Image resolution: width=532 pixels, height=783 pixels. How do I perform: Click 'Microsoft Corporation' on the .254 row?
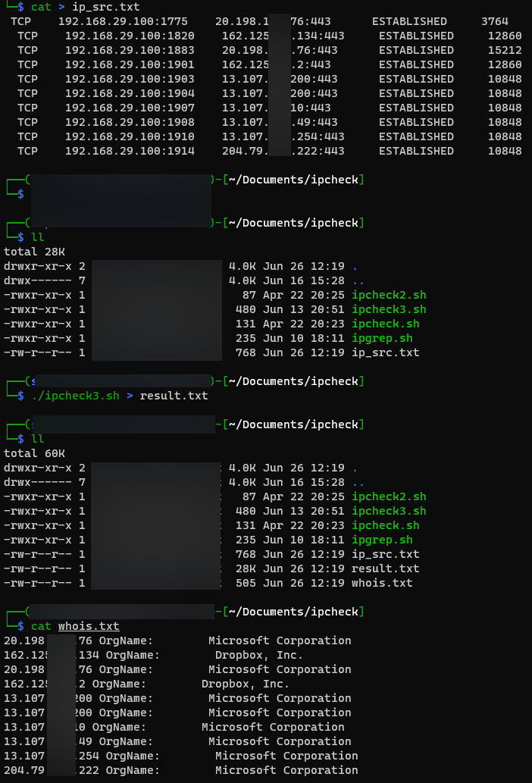(x=286, y=756)
